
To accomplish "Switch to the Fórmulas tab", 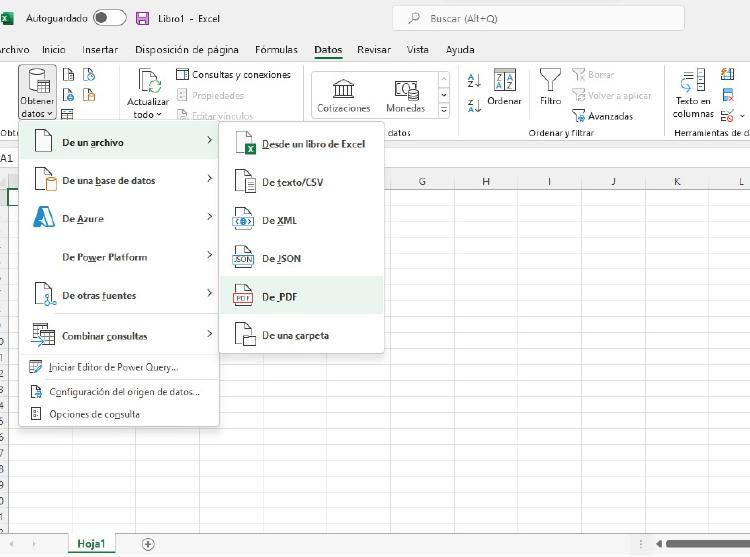I will [276, 50].
